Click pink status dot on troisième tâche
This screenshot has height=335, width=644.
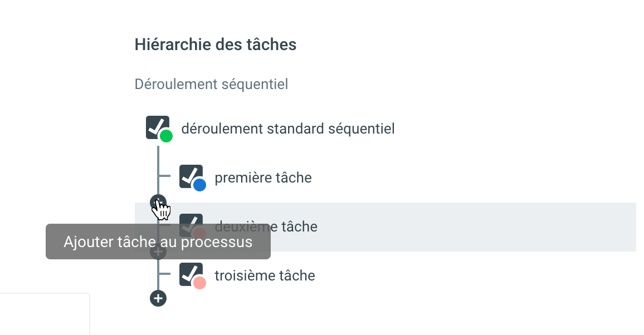(x=199, y=283)
